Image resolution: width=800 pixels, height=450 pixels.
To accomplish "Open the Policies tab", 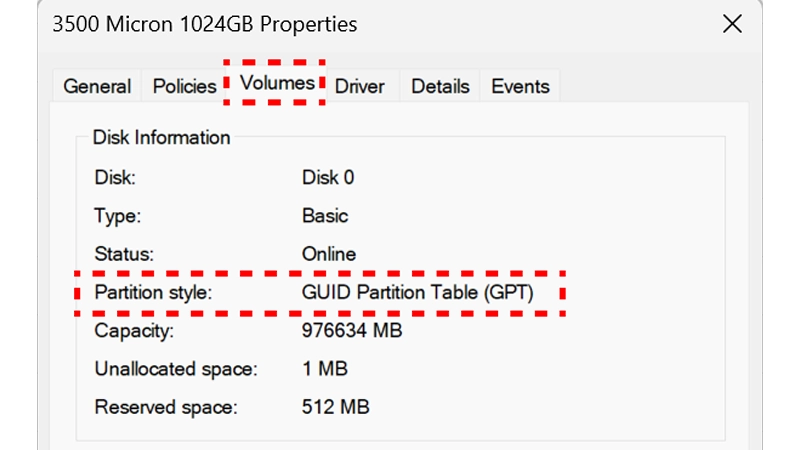I will [x=184, y=86].
